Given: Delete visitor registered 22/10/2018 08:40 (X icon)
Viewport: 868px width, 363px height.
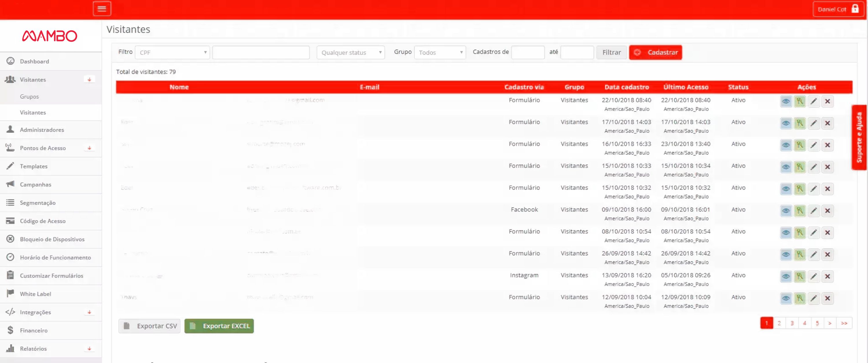Looking at the screenshot, I should pos(827,101).
